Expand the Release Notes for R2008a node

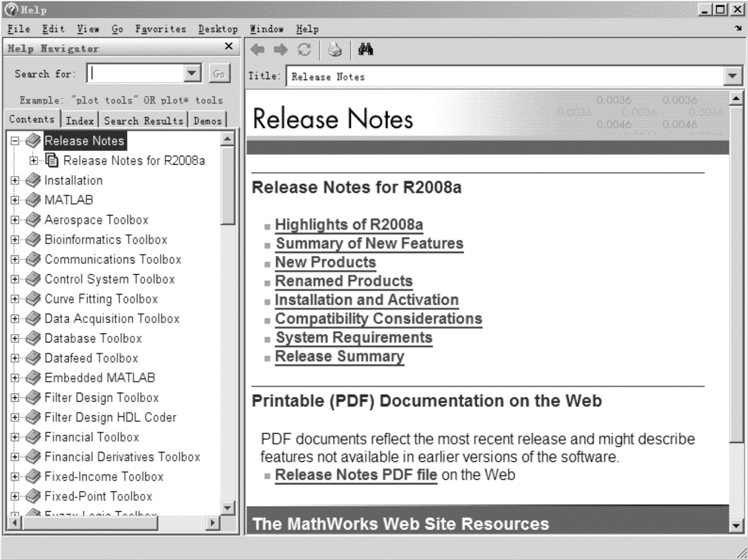point(34,160)
